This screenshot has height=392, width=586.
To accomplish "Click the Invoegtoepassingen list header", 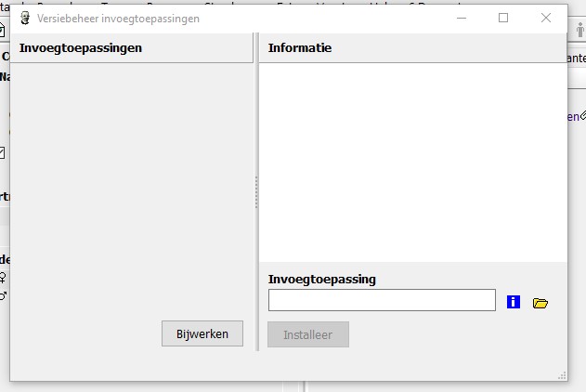I will 131,48.
